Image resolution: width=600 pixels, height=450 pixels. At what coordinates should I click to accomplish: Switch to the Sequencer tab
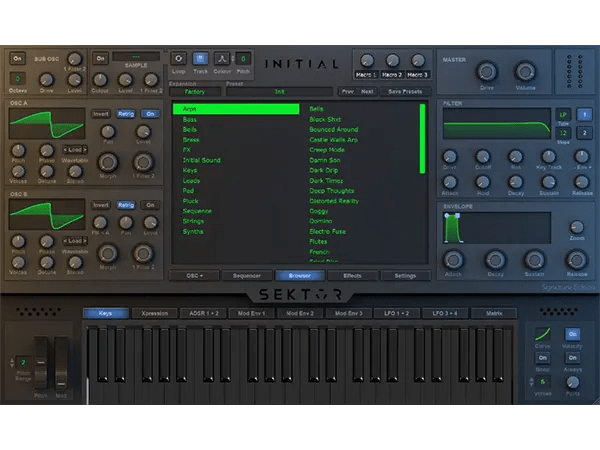pyautogui.click(x=247, y=276)
